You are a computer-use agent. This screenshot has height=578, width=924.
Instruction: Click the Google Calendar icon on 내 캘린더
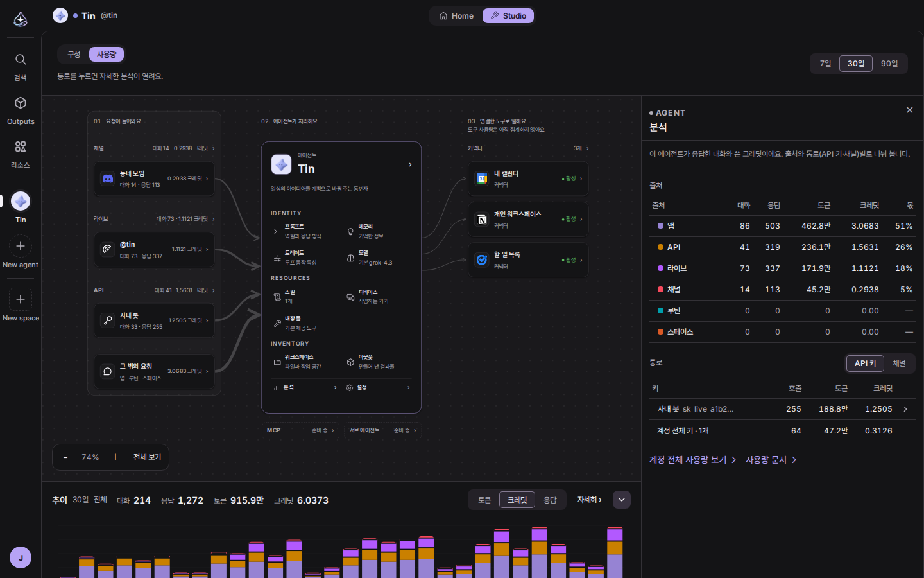(482, 179)
